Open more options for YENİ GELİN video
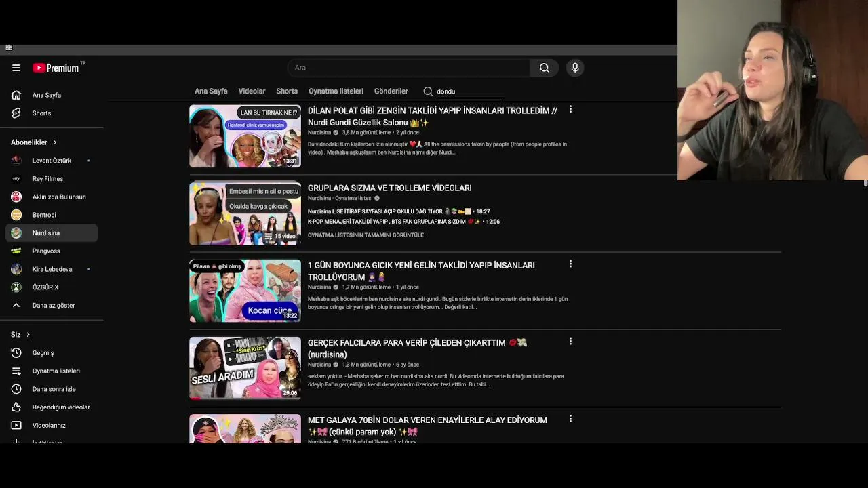Viewport: 868px width, 488px height. (570, 264)
